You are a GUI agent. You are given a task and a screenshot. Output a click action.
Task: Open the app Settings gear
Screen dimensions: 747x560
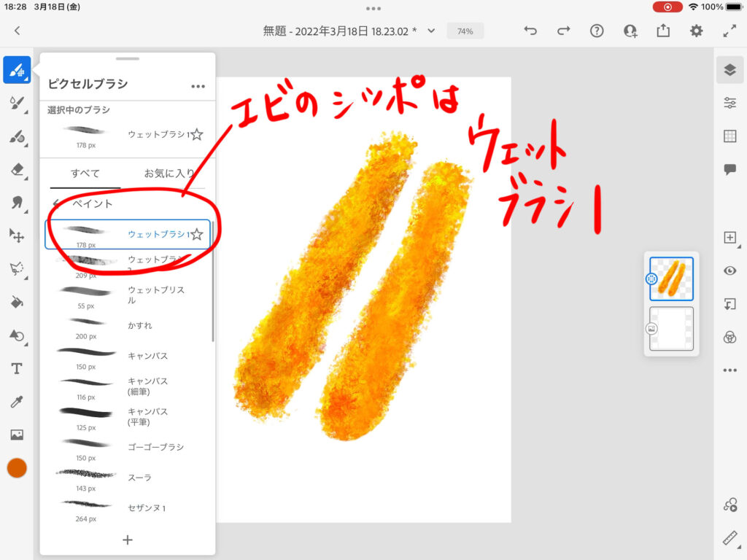(x=697, y=31)
